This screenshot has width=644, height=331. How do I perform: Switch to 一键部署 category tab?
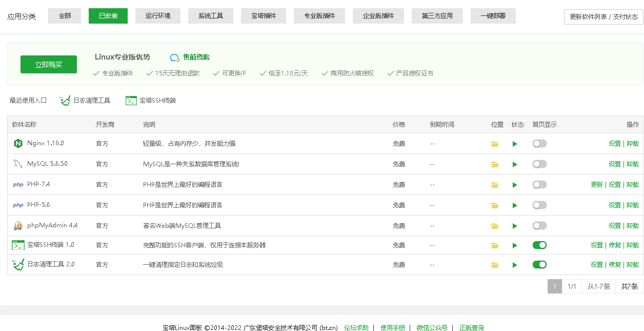(x=493, y=16)
